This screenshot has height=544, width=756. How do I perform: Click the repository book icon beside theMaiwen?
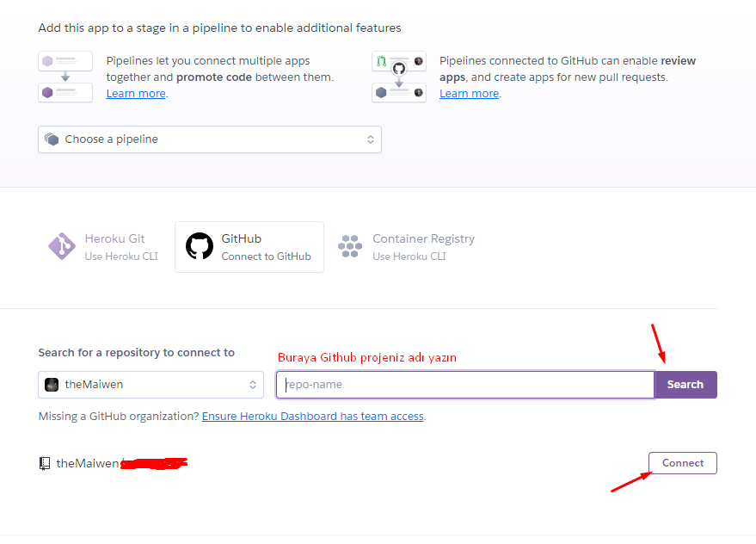[45, 463]
